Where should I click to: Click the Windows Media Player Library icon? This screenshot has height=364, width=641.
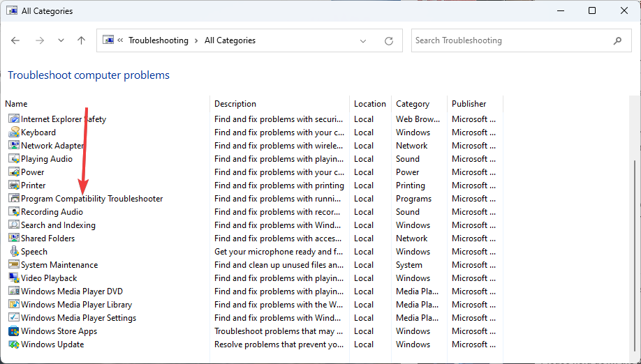(14, 305)
